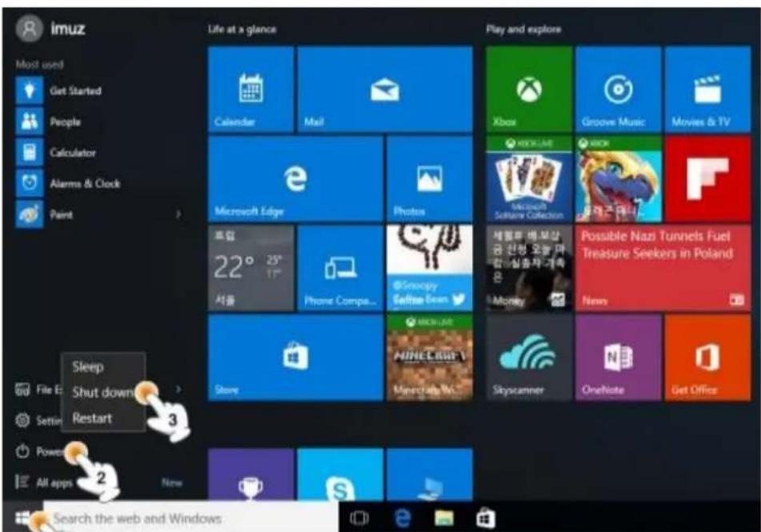This screenshot has width=761, height=532.
Task: Click the Play and explore heading
Action: [x=523, y=30]
